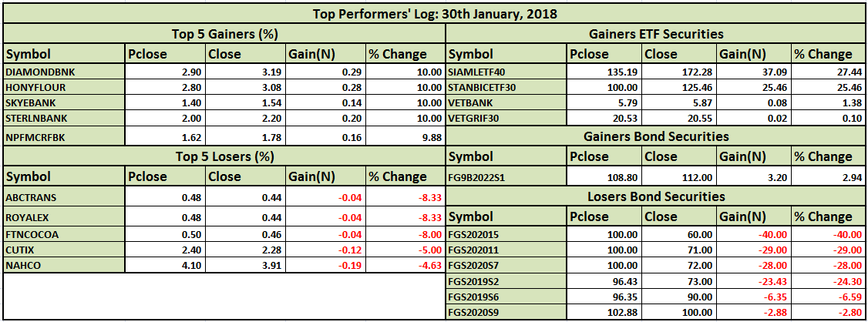Click the Top 5 Losers (%) header

(224, 156)
